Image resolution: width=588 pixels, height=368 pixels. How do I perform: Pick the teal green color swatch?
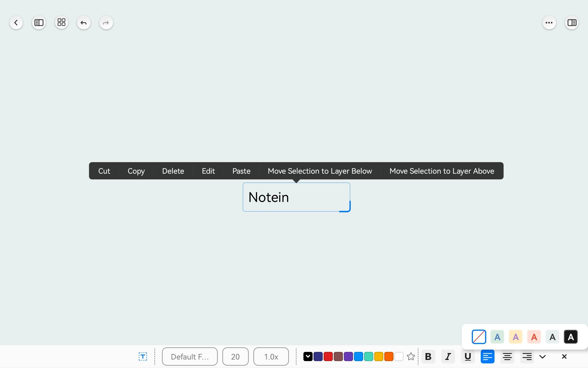369,356
